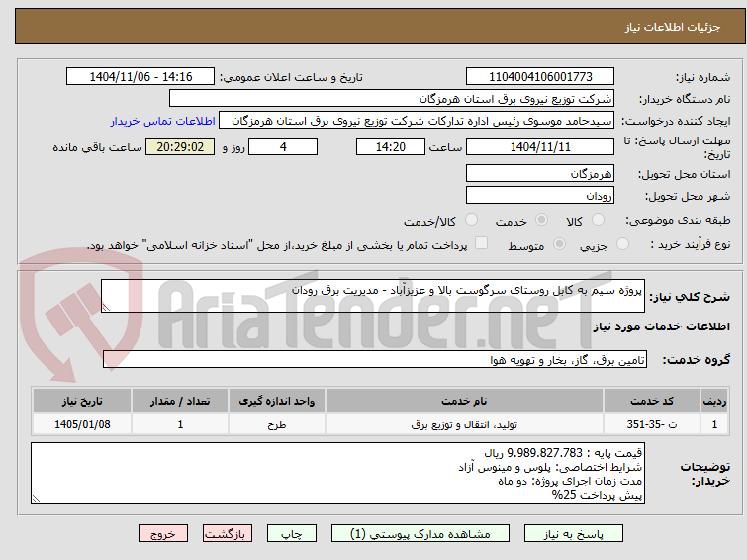
Task: Open مشاهده مدارک پیوستی (1) attachments
Action: tap(420, 534)
